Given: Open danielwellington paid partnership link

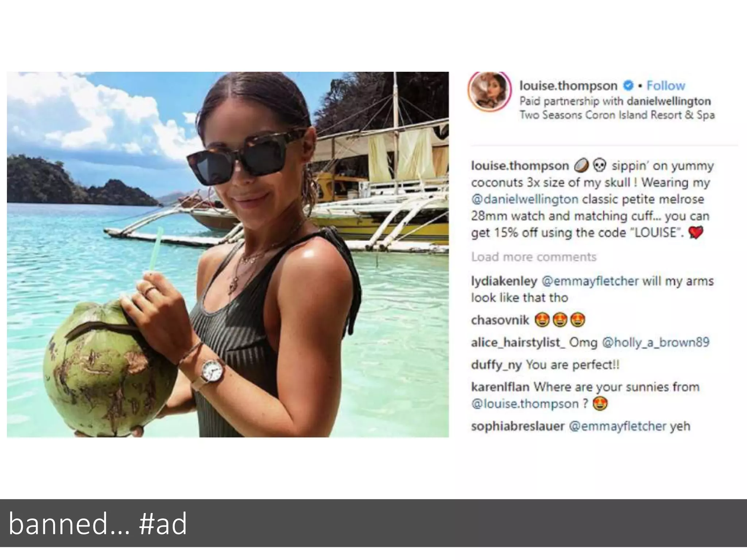Looking at the screenshot, I should (x=669, y=101).
